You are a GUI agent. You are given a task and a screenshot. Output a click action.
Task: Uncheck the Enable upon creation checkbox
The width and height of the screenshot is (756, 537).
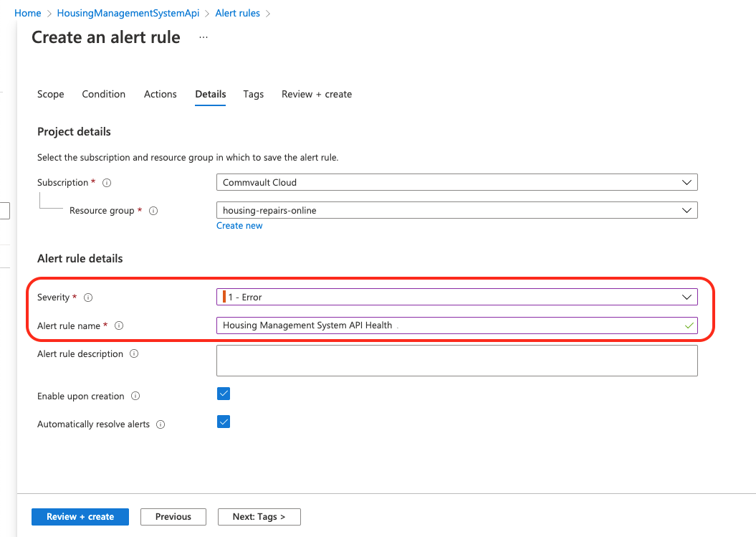[224, 394]
